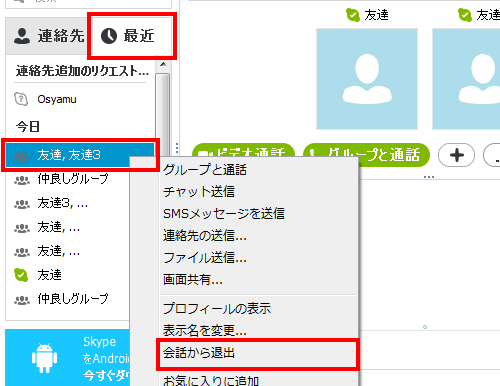Open the 最近 recent tab
Viewport: 500px width, 386px height.
(132, 36)
